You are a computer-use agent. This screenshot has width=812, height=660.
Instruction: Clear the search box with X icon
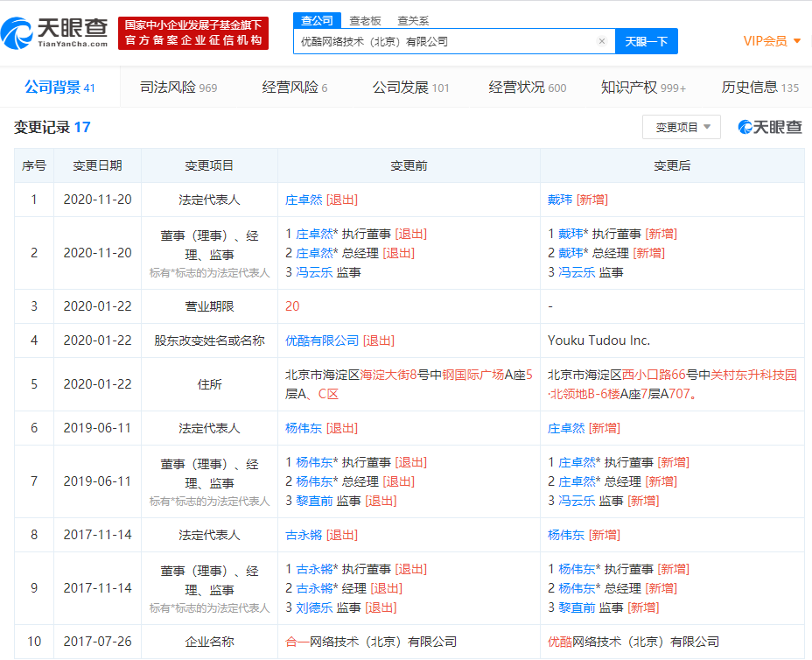(x=602, y=41)
